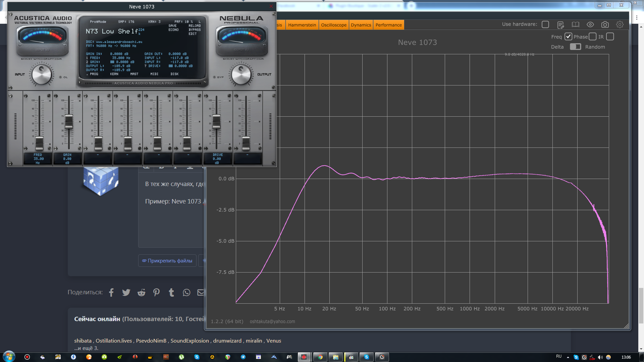Share the post on Tumblr

[171, 293]
